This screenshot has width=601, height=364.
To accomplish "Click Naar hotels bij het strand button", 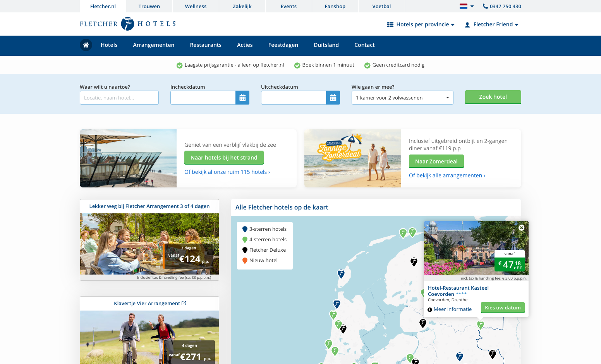I will point(224,158).
